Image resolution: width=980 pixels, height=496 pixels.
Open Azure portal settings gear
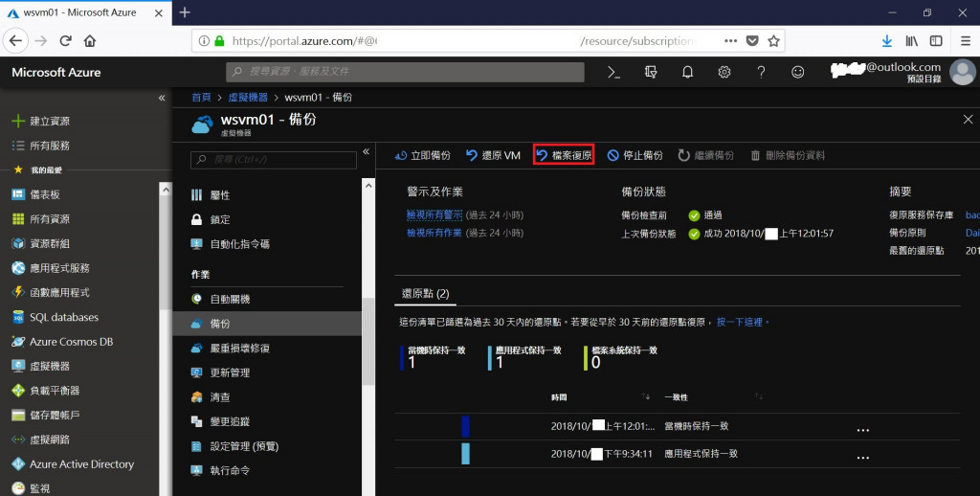coord(724,73)
